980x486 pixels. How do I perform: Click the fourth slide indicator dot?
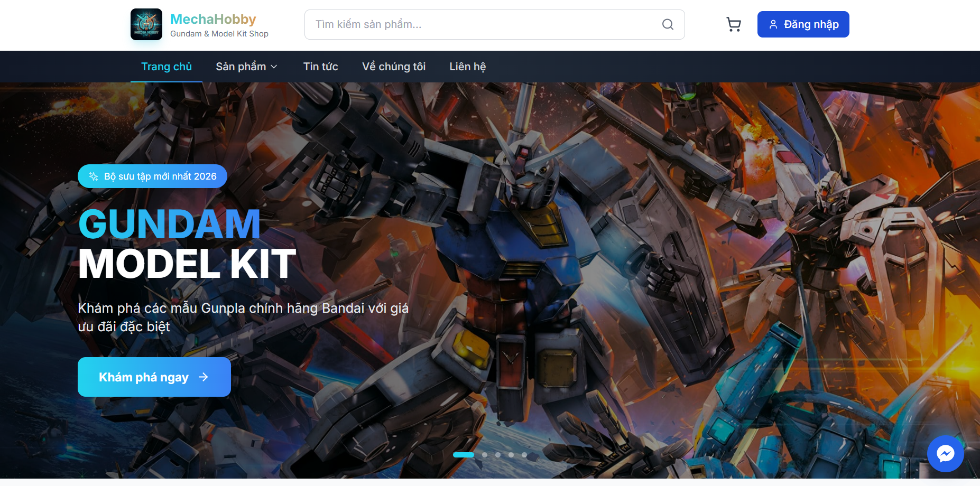[511, 454]
